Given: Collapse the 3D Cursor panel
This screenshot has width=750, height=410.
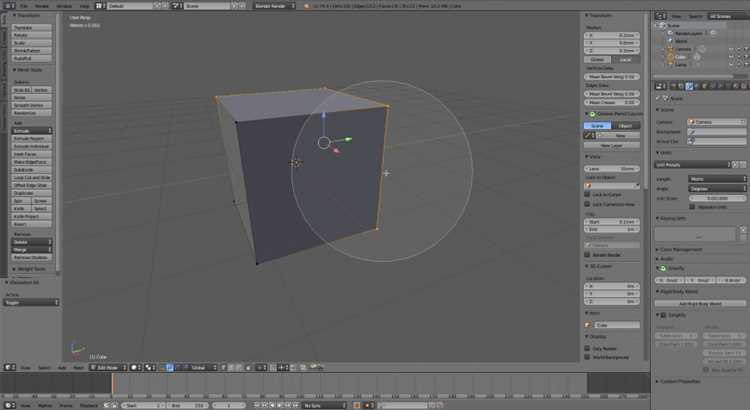Looking at the screenshot, I should pyautogui.click(x=598, y=266).
